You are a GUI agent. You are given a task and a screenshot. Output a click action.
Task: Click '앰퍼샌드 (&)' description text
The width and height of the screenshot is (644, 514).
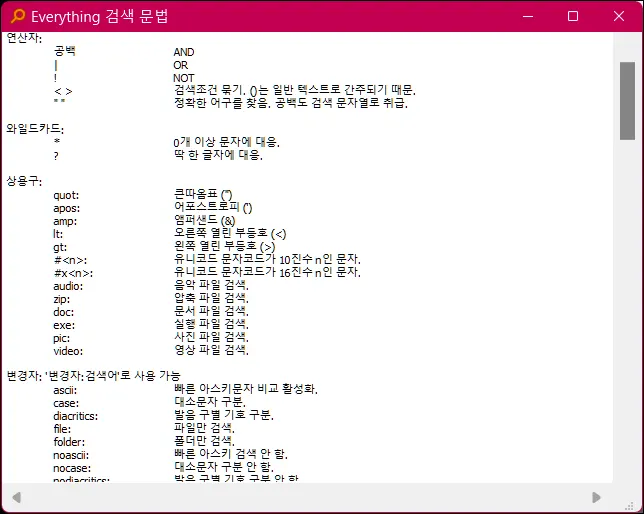(205, 220)
